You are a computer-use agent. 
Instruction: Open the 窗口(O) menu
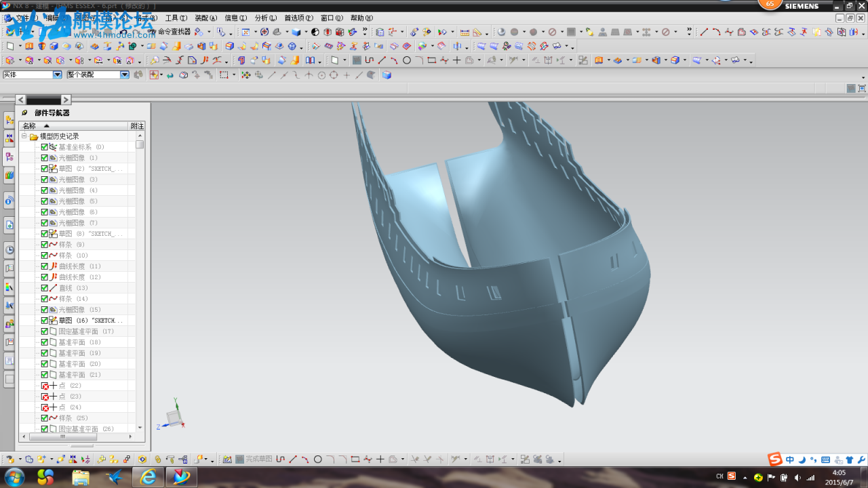(x=332, y=18)
